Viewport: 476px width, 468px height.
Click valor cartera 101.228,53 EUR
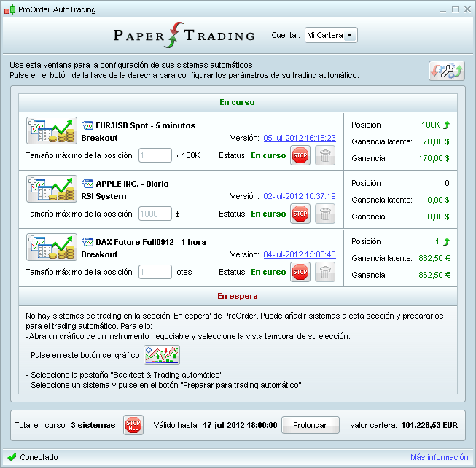click(429, 425)
